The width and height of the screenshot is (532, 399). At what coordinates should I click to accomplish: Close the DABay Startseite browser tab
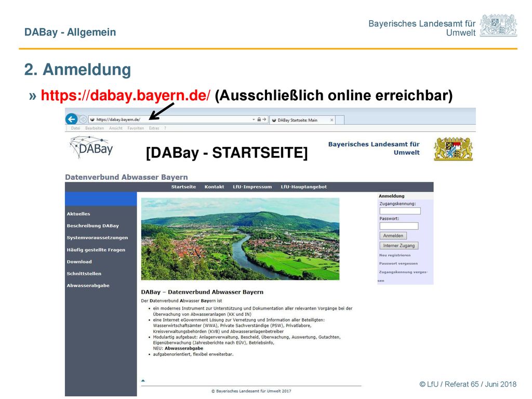coord(332,120)
